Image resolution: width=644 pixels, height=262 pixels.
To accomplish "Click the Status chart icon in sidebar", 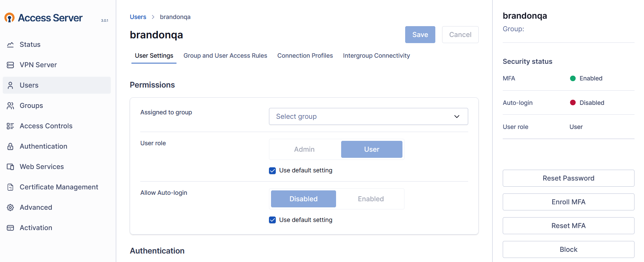I will coord(11,44).
